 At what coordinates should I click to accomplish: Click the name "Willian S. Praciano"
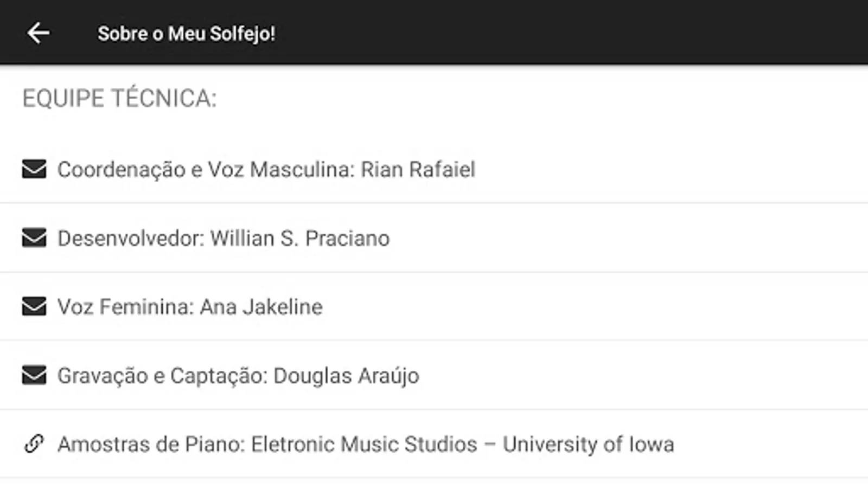point(299,239)
